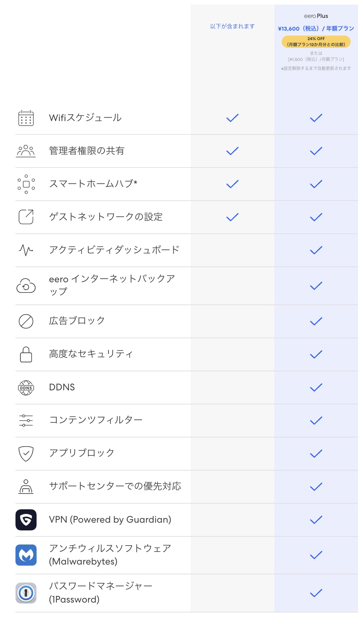The height and width of the screenshot is (617, 364).
Task: Click the content filter sliders icon
Action: 26,421
